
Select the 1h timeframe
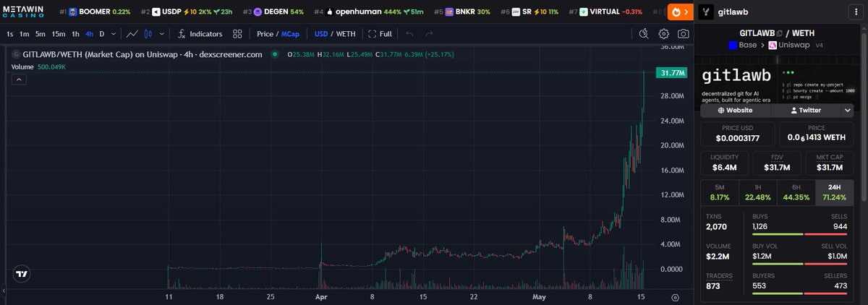pyautogui.click(x=75, y=34)
